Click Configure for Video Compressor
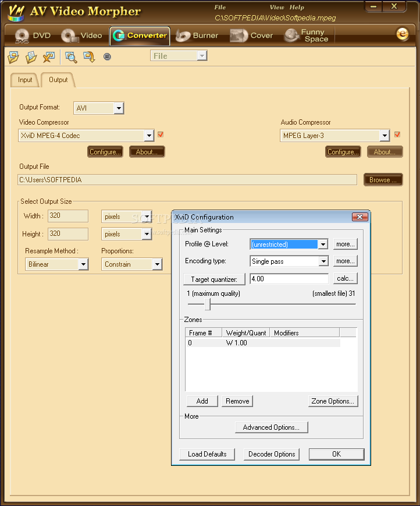420x506 pixels. [105, 151]
